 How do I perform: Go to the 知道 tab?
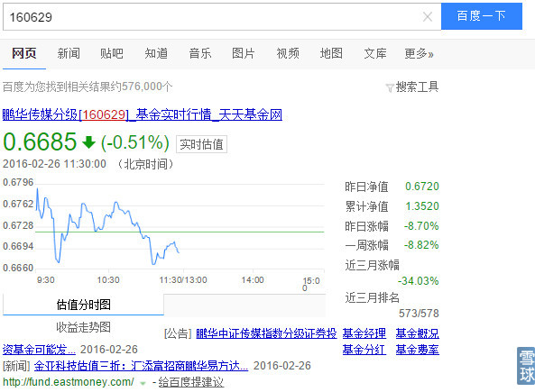pos(156,53)
